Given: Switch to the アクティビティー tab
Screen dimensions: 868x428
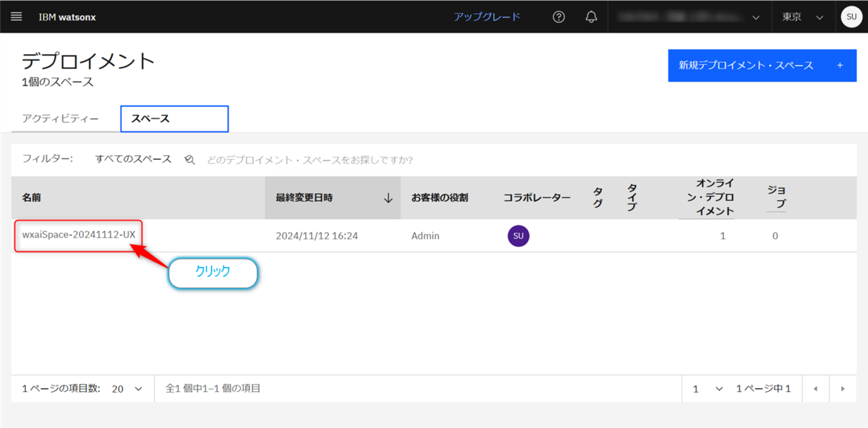Looking at the screenshot, I should click(61, 119).
